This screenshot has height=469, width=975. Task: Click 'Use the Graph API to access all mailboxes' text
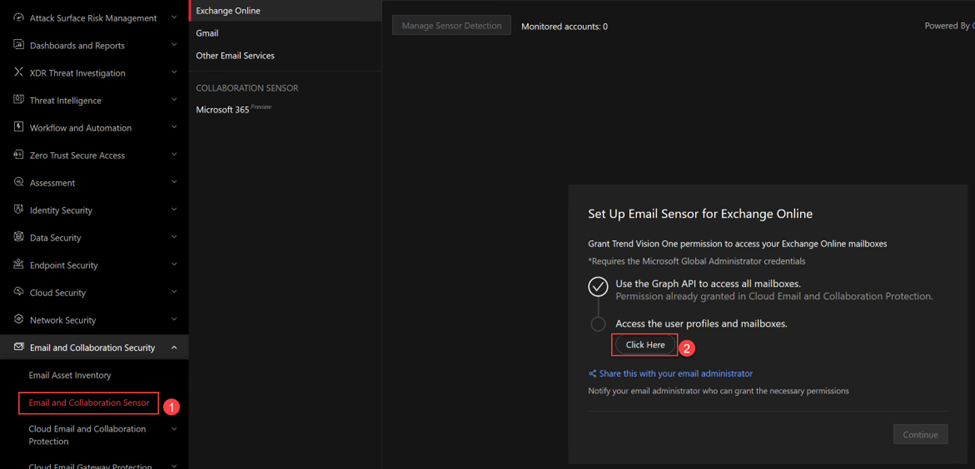pyautogui.click(x=708, y=284)
